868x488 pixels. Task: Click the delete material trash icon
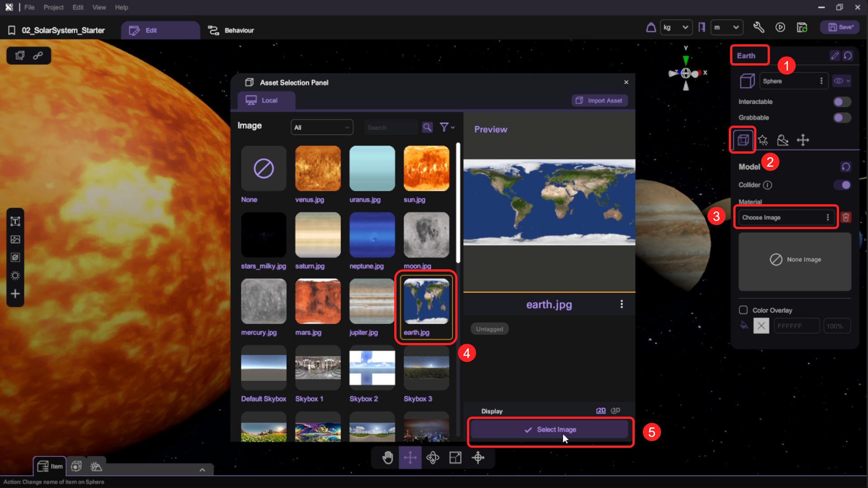tap(846, 217)
